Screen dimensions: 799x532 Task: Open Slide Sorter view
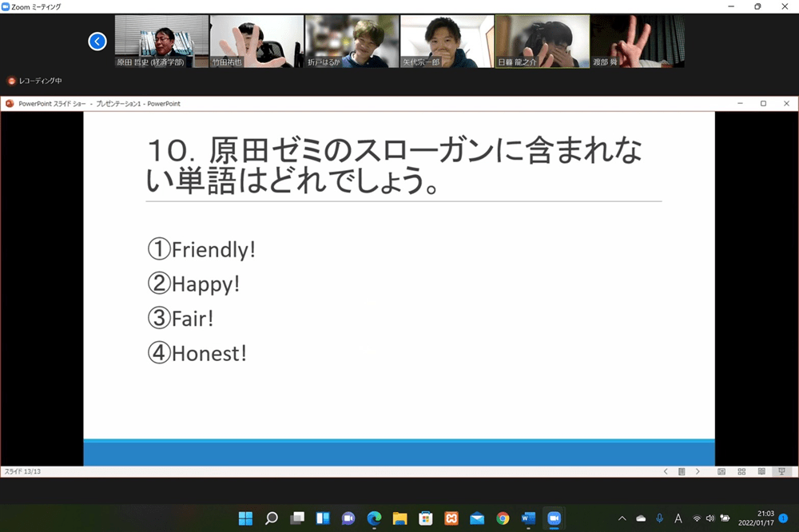tap(741, 471)
